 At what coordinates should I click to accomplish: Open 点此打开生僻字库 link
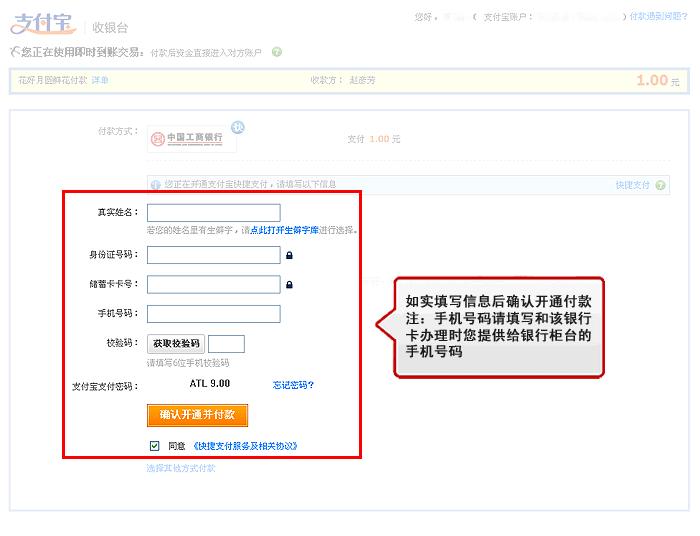(x=284, y=230)
